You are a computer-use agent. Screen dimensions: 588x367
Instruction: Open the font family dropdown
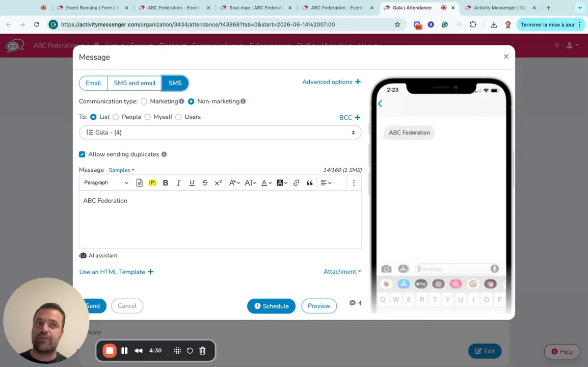[234, 183]
